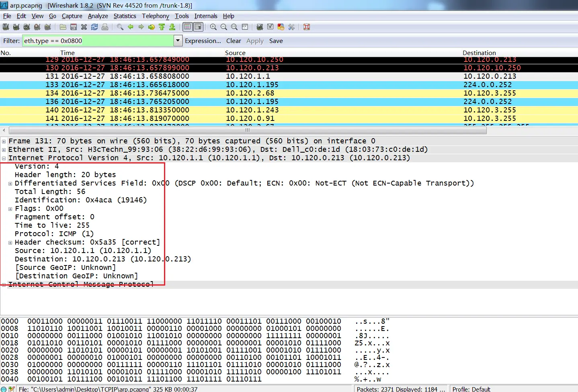Jump to the first packet
Viewport: 578px width, 392px height.
pyautogui.click(x=162, y=27)
